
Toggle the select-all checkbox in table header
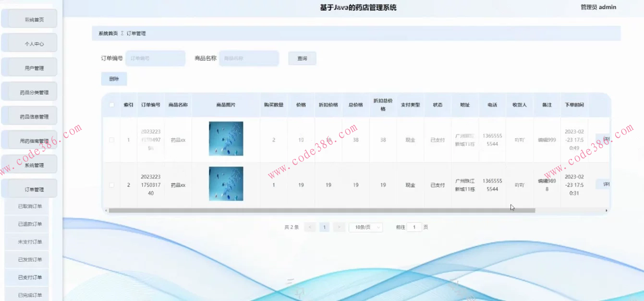click(112, 104)
